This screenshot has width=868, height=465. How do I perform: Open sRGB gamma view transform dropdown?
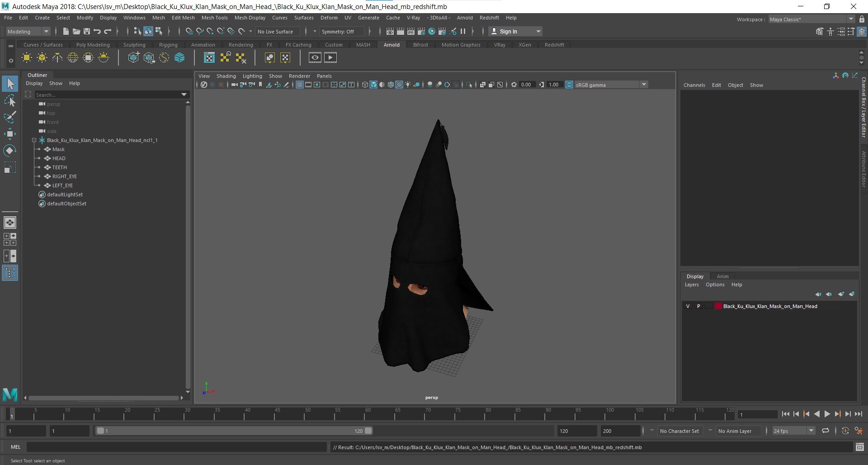coord(610,85)
